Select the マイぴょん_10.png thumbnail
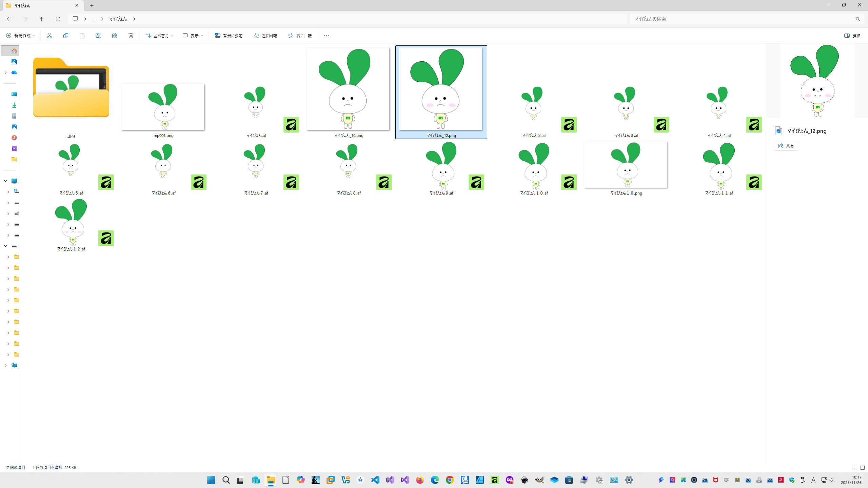This screenshot has width=868, height=488. 348,89
